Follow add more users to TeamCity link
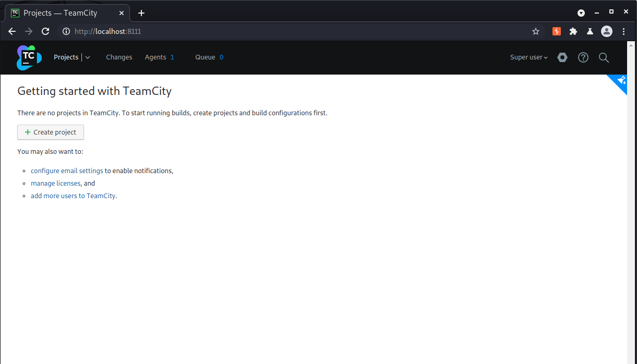Image resolution: width=637 pixels, height=364 pixels. [x=73, y=196]
